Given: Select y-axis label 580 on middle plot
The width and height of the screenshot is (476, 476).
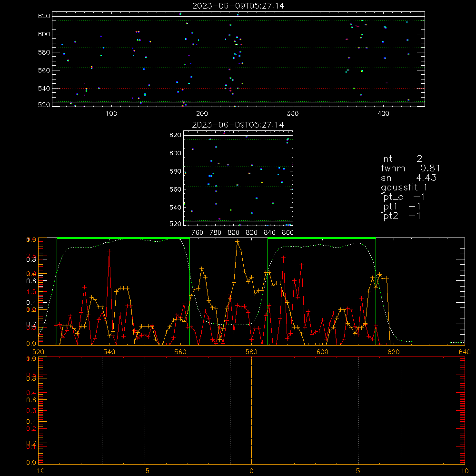Looking at the screenshot, I should [x=175, y=171].
